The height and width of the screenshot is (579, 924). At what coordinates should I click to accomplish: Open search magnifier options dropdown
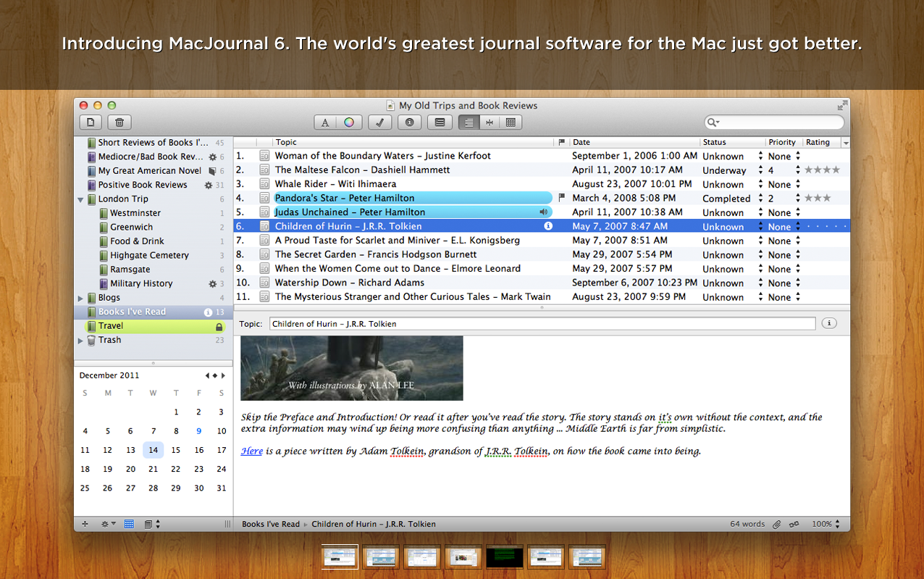pyautogui.click(x=713, y=122)
